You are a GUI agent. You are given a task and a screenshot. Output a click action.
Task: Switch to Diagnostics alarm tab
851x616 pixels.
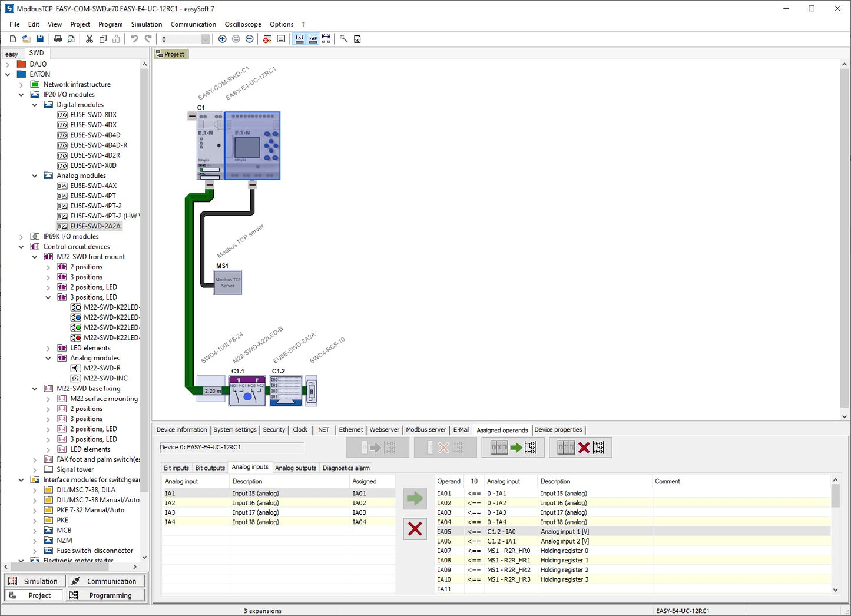(x=346, y=468)
